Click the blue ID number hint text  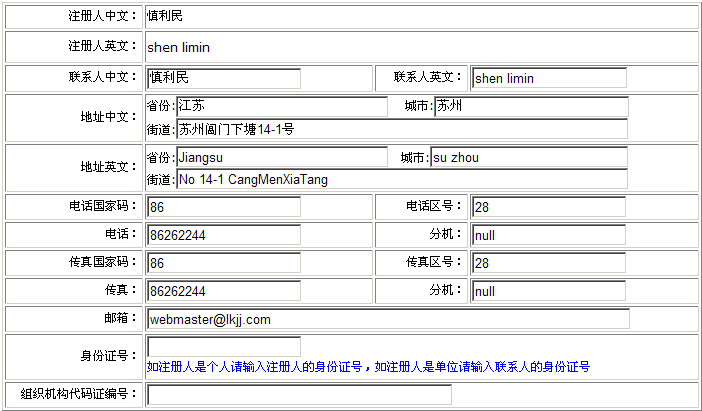[368, 367]
